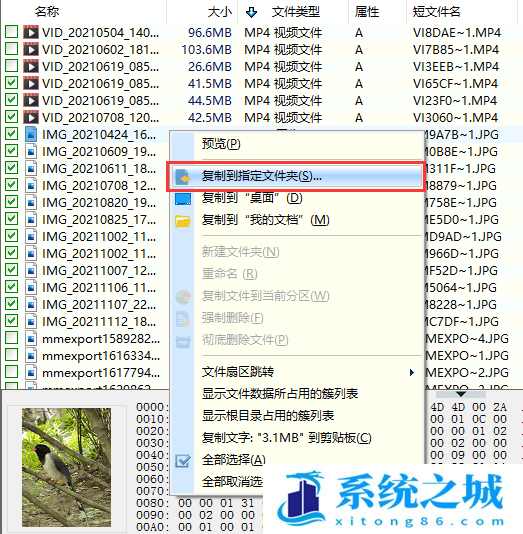Choose 全部选择(A) menu entry
Viewport: 523px width, 534px height.
[x=234, y=460]
